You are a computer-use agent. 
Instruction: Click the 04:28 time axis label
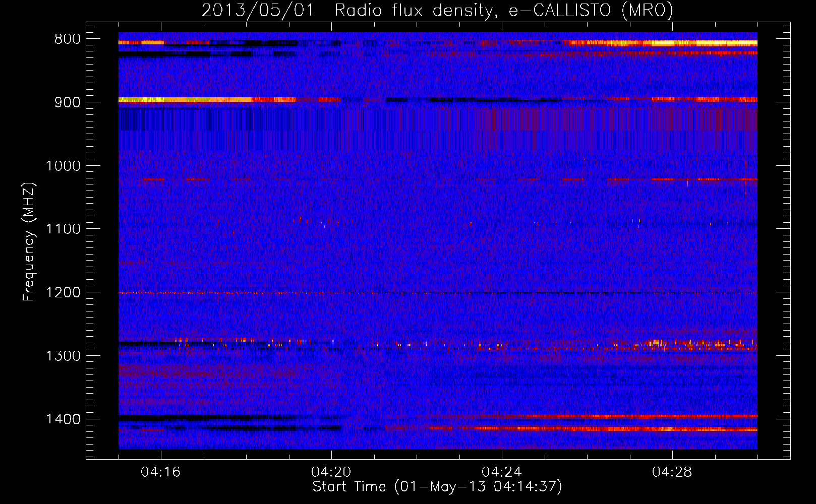[x=672, y=472]
